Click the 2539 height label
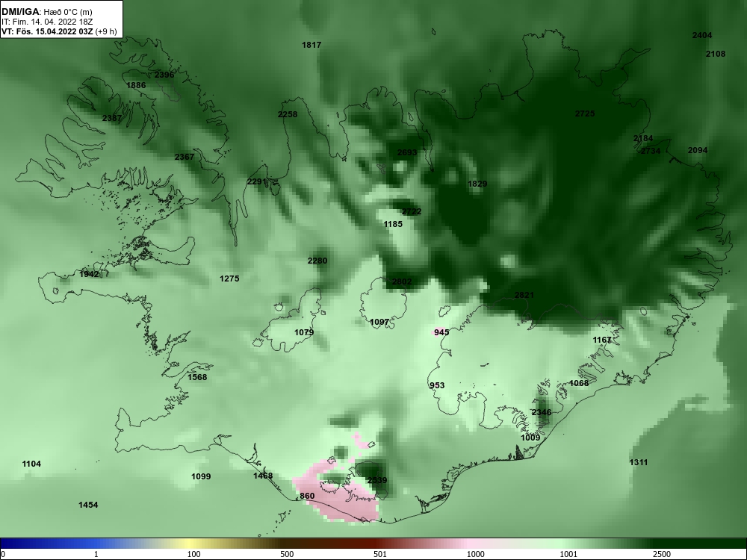Image resolution: width=747 pixels, height=560 pixels. click(x=377, y=480)
